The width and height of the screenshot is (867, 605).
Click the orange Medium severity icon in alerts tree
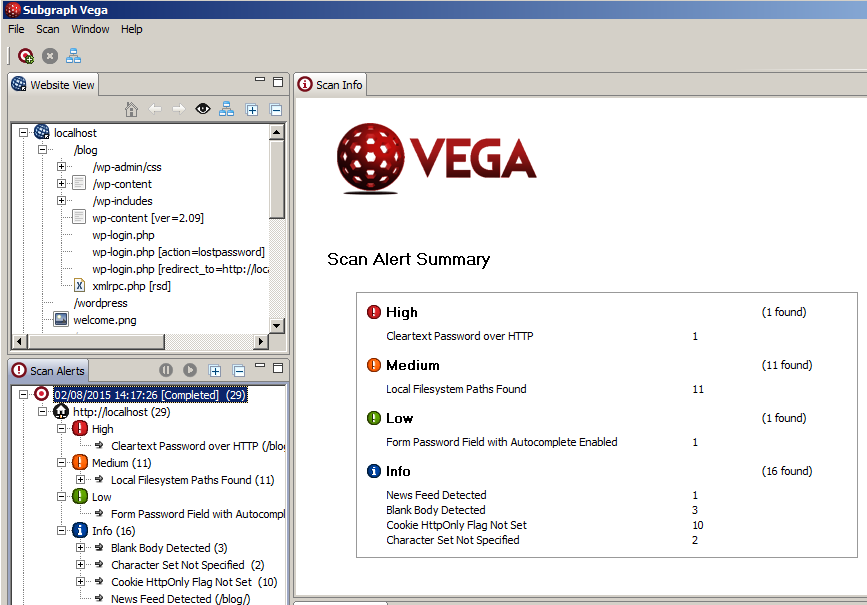pyautogui.click(x=80, y=462)
